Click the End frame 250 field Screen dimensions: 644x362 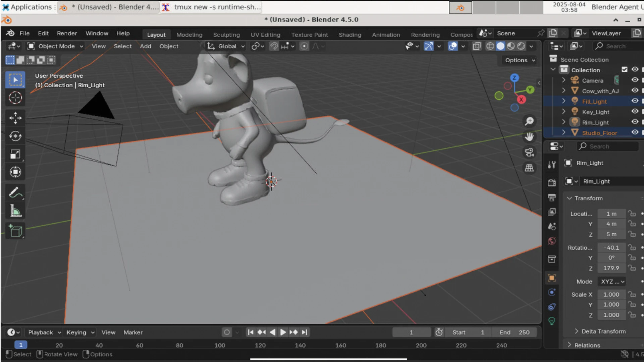(x=515, y=332)
